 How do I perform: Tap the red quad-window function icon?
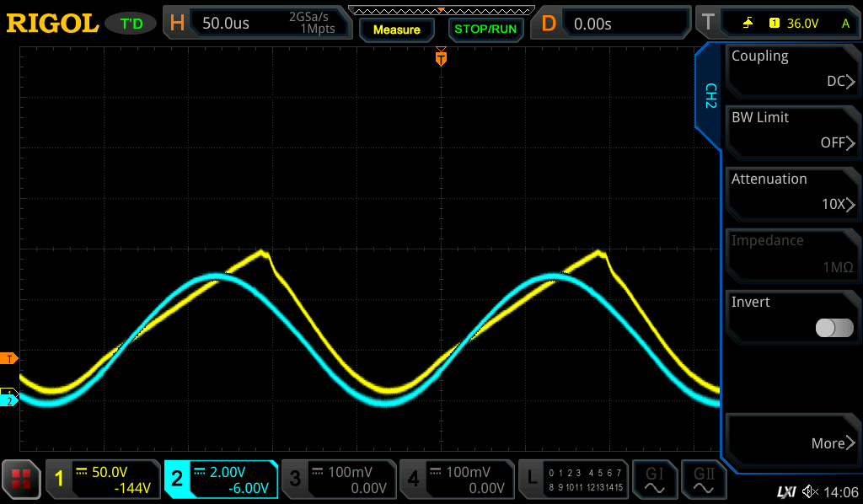[21, 480]
